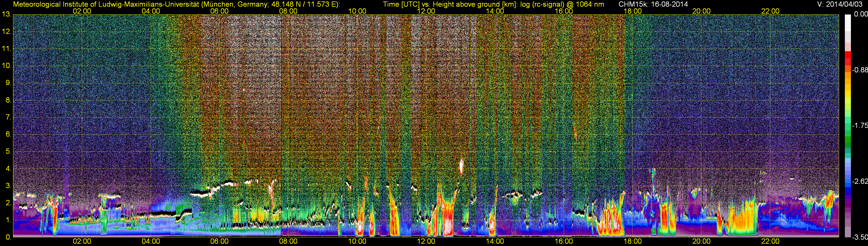The width and height of the screenshot is (868, 246).
Task: Click the top axis 14:00 time label
Action: click(x=495, y=11)
